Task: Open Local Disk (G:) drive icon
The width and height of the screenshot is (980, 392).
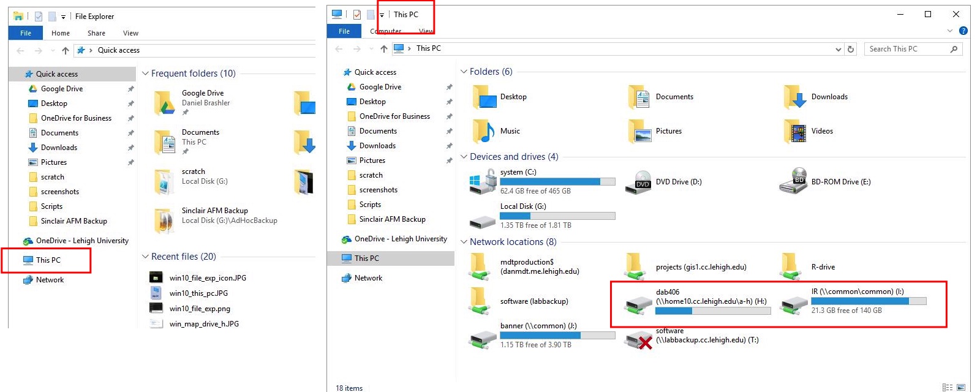Action: [483, 221]
